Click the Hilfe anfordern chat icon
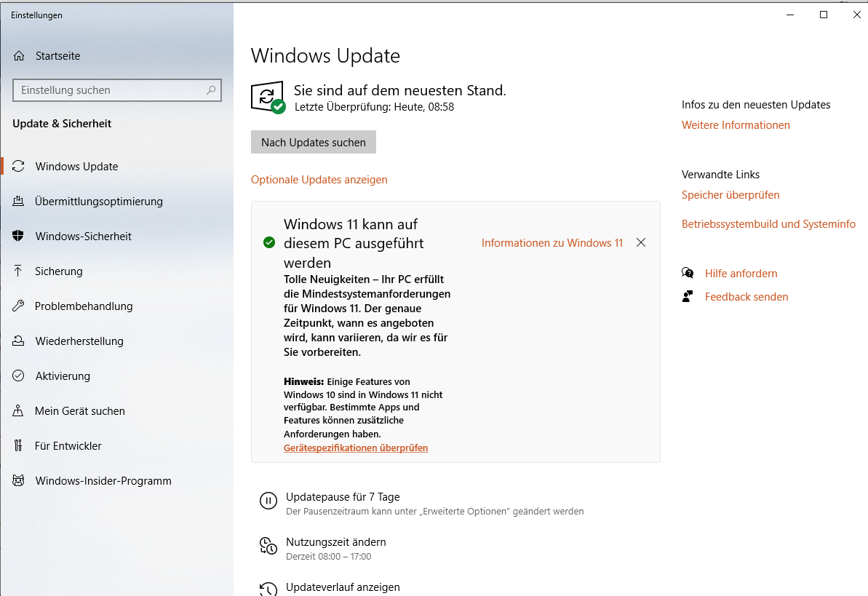Screen dimensions: 868x596 click(x=688, y=273)
